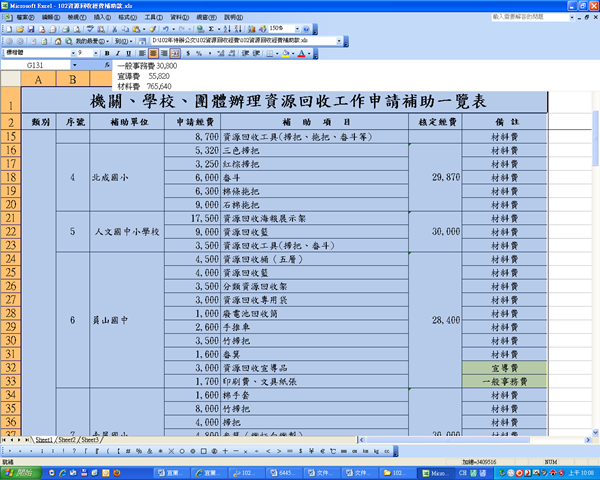
Task: Open the Windows Start button
Action: click(x=21, y=473)
